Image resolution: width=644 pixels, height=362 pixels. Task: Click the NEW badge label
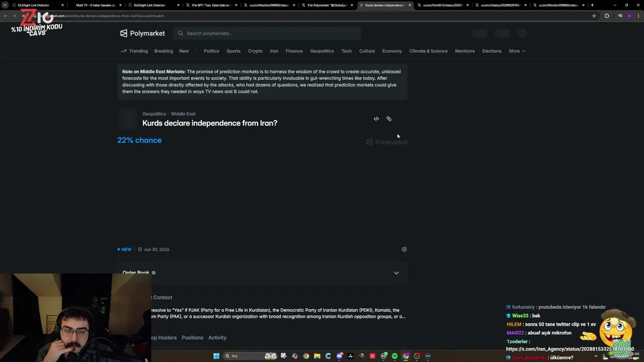point(124,249)
